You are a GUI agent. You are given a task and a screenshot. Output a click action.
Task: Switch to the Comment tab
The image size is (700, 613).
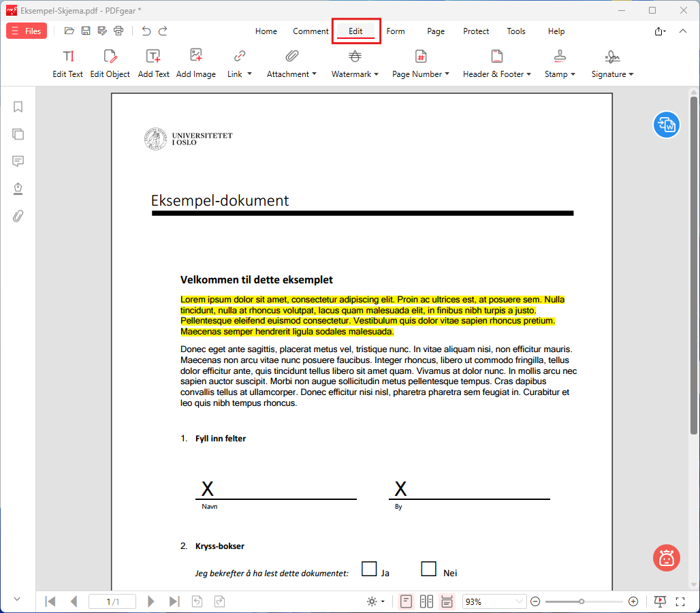[x=311, y=31]
